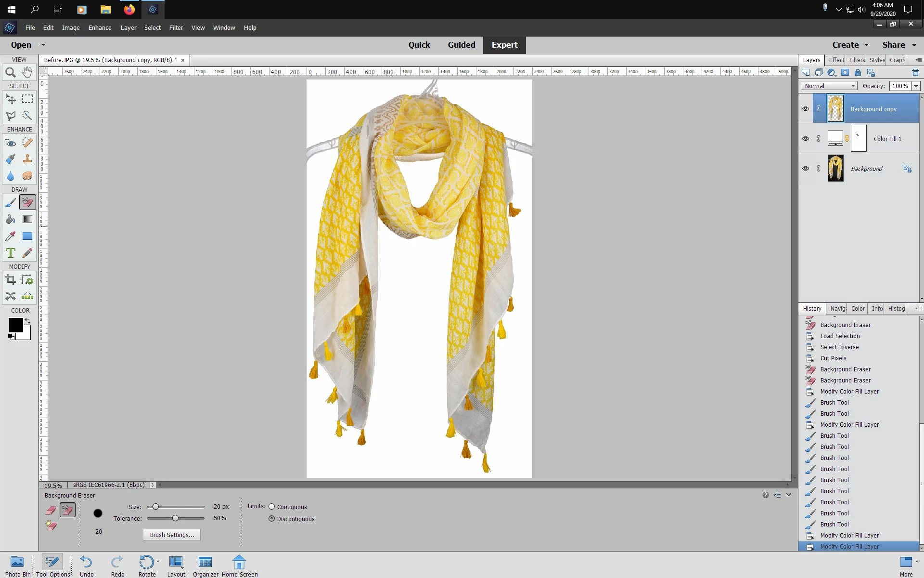This screenshot has width=924, height=578.
Task: Select the Zoom tool
Action: click(10, 73)
